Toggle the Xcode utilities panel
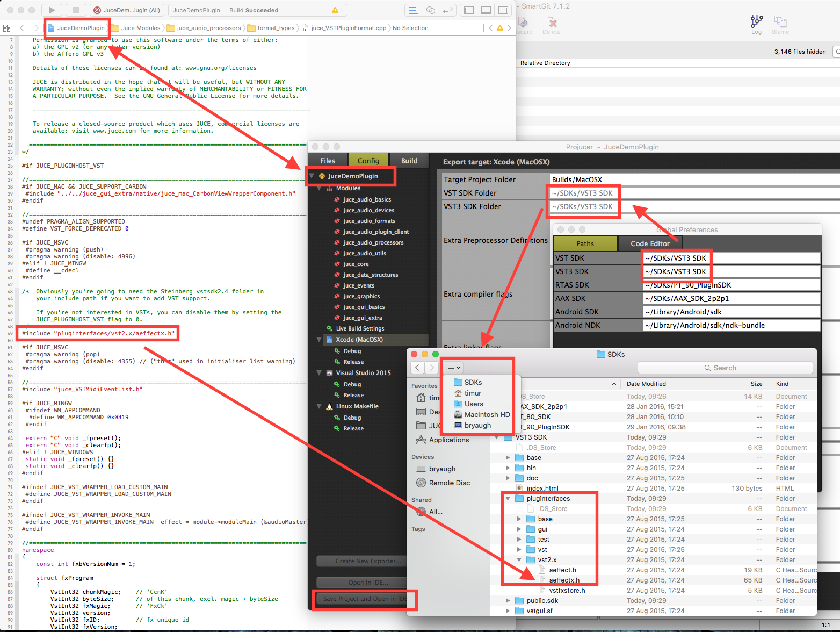The height and width of the screenshot is (632, 840). pos(503,10)
